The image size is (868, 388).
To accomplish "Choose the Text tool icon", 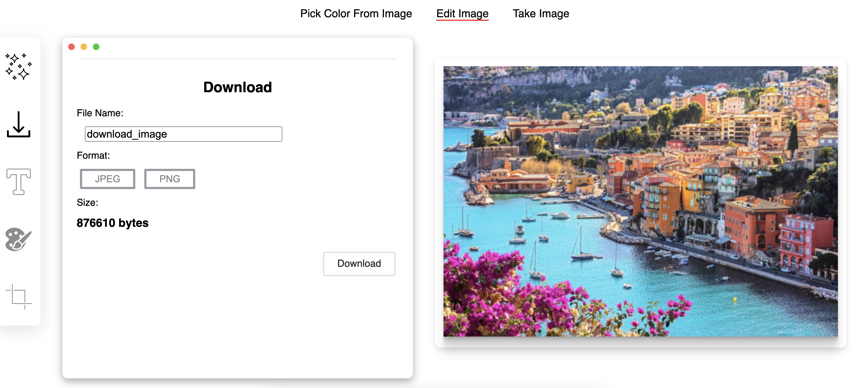I will [x=19, y=182].
